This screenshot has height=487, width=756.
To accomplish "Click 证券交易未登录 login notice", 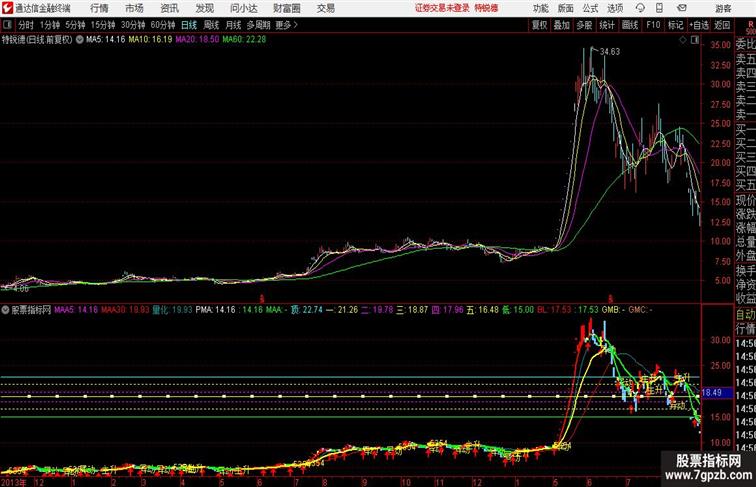I will tap(442, 8).
